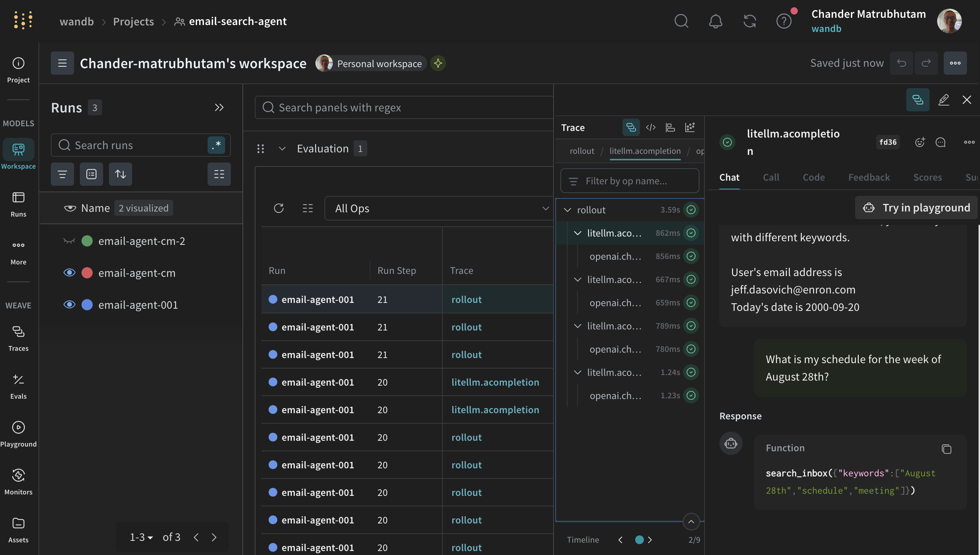Viewport: 980px width, 555px height.
Task: Collapse the Evaluation section chevron
Action: (282, 148)
